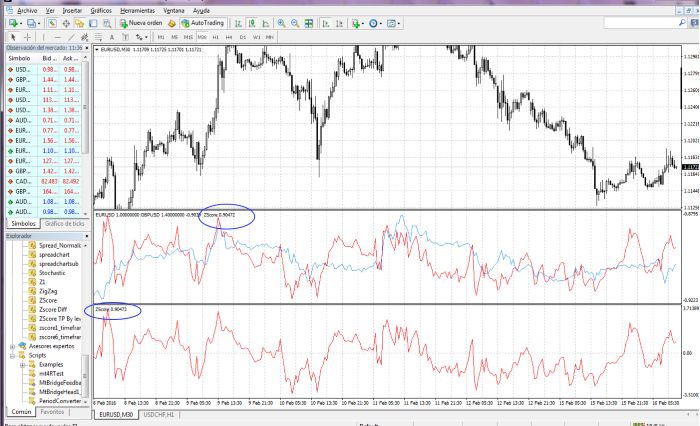Switch to Gráfico de ticks tab
Screen dimensions: 700x426
point(65,223)
